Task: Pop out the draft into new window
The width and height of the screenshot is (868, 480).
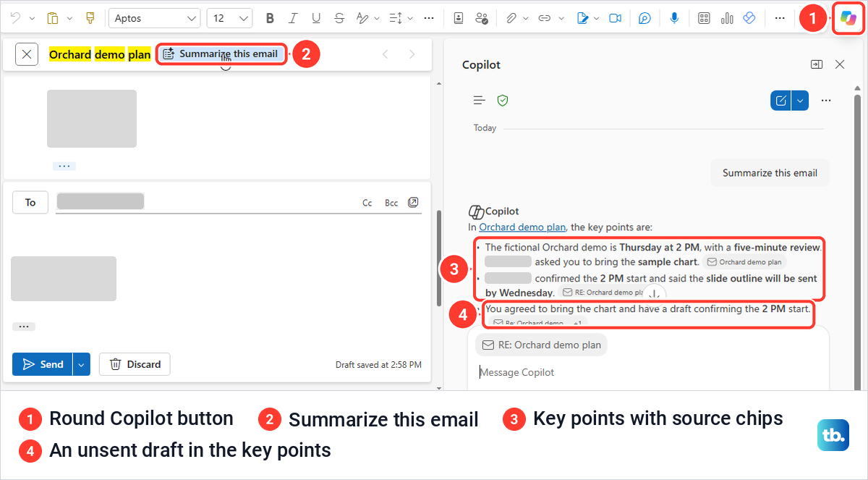Action: (413, 202)
